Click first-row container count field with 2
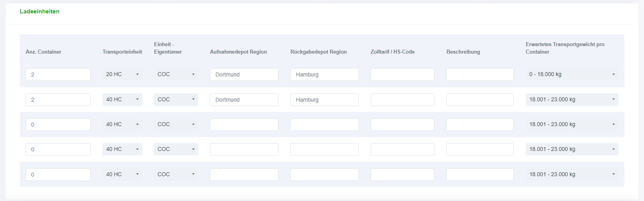 click(58, 74)
